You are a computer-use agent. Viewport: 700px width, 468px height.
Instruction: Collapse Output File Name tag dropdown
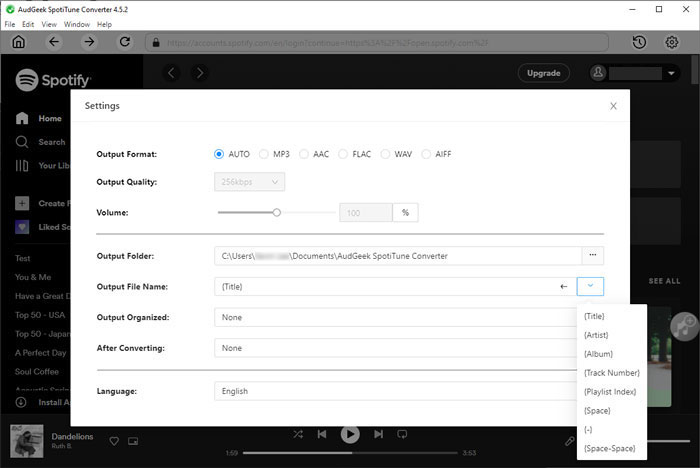click(590, 286)
